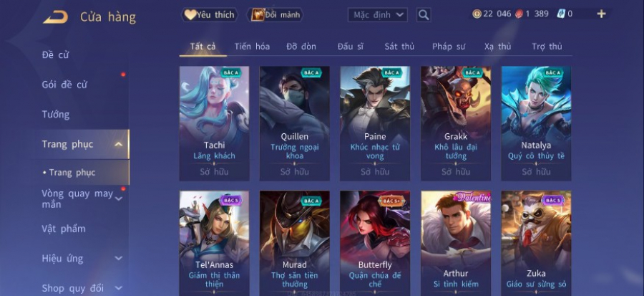This screenshot has width=644, height=296.
Task: Select Natalya Quý cô thủy tề skin
Action: (536, 123)
